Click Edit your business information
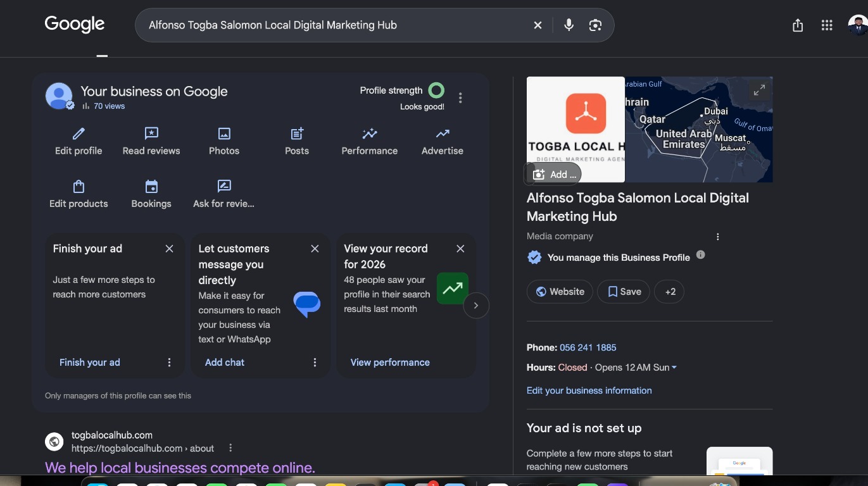 [x=589, y=390]
